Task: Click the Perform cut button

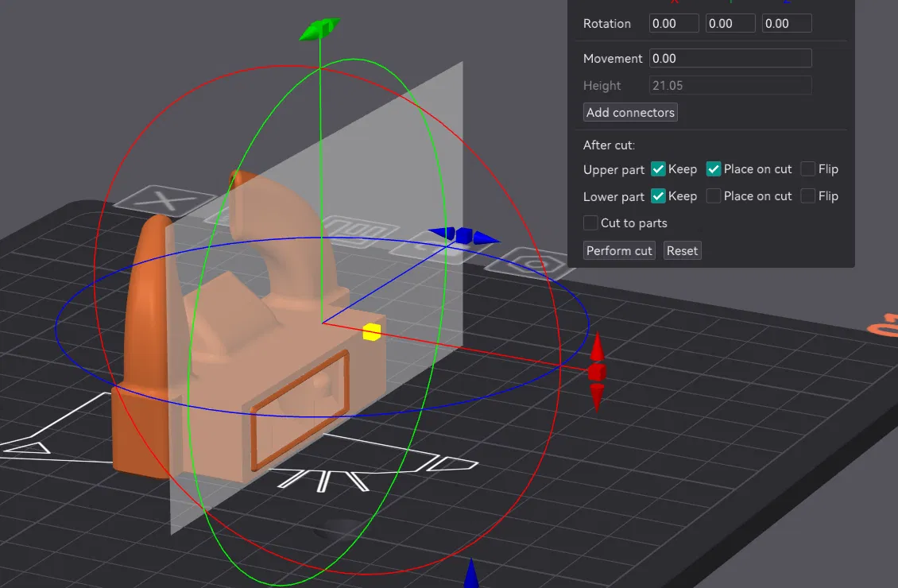Action: click(619, 251)
